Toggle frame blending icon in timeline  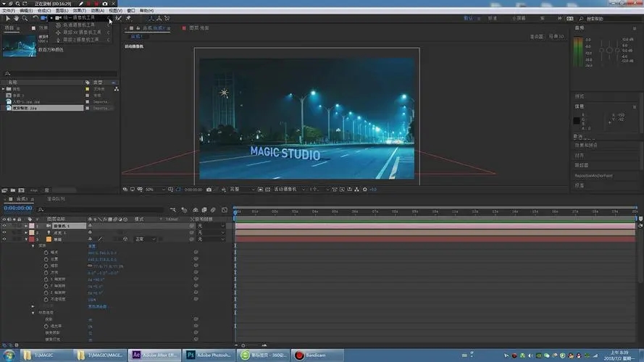(204, 210)
